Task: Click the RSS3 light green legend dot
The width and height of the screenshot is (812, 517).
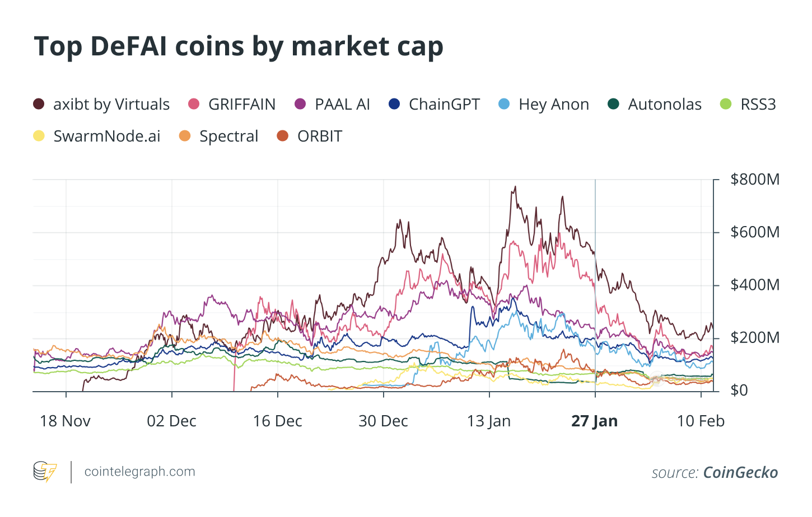Action: (x=726, y=104)
